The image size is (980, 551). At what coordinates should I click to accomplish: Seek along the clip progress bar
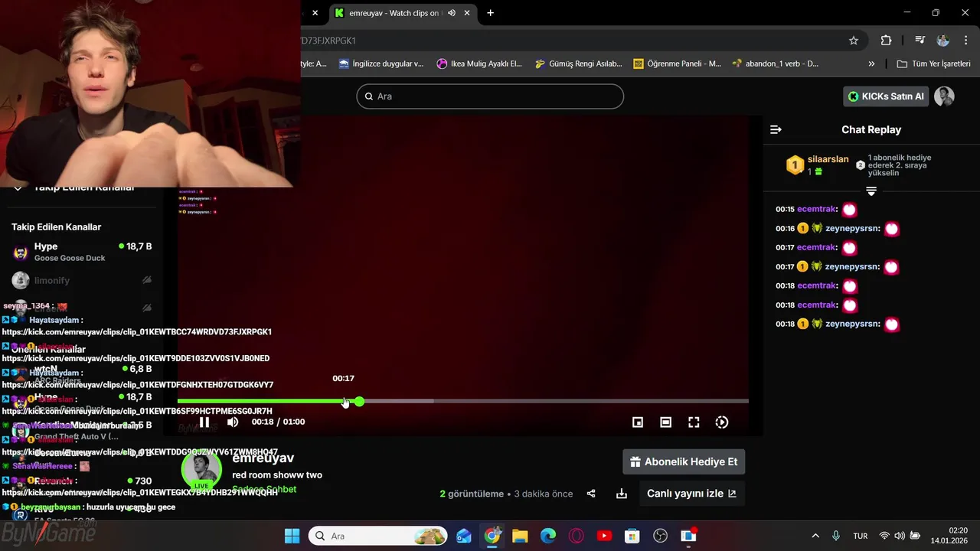pyautogui.click(x=462, y=401)
